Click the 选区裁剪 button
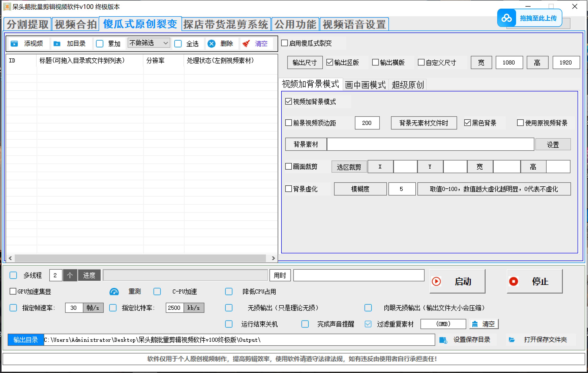 (349, 167)
